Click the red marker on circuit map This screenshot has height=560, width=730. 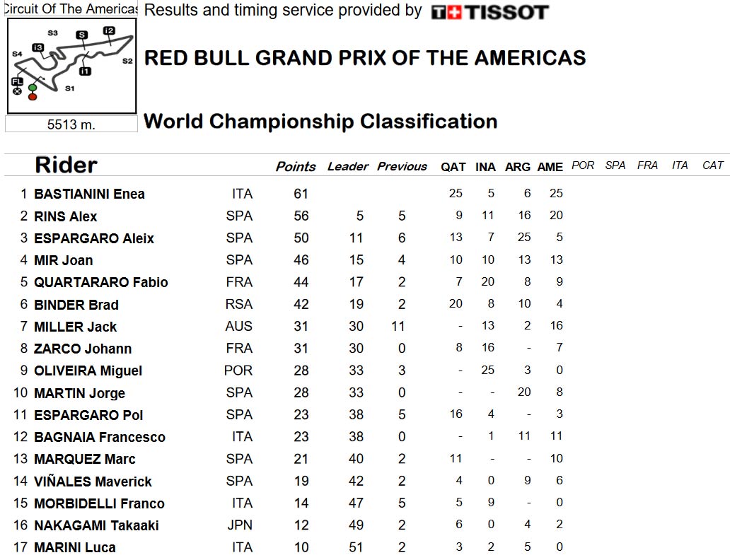[33, 96]
